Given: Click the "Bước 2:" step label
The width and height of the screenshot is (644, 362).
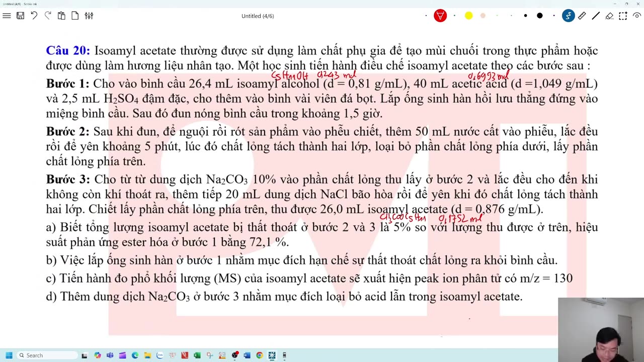Looking at the screenshot, I should (67, 132).
